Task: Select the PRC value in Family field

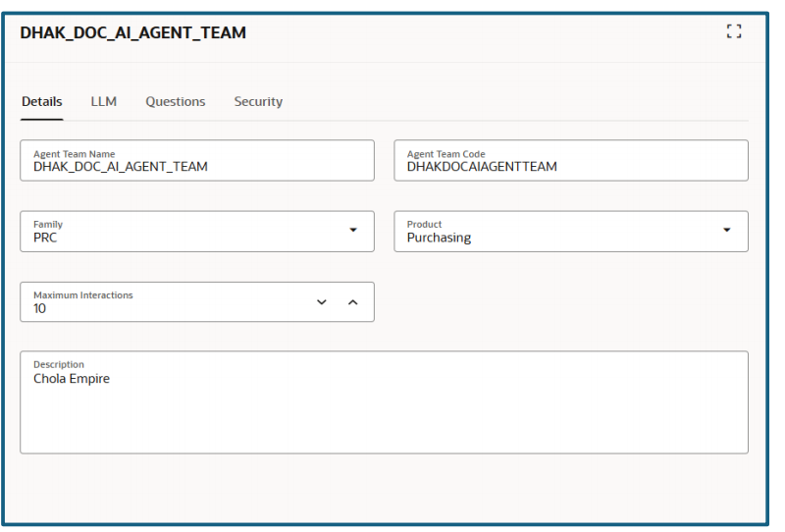Action: point(45,238)
